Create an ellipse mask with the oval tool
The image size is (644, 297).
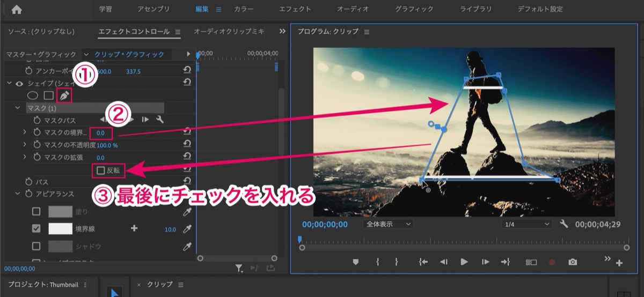pyautogui.click(x=33, y=96)
